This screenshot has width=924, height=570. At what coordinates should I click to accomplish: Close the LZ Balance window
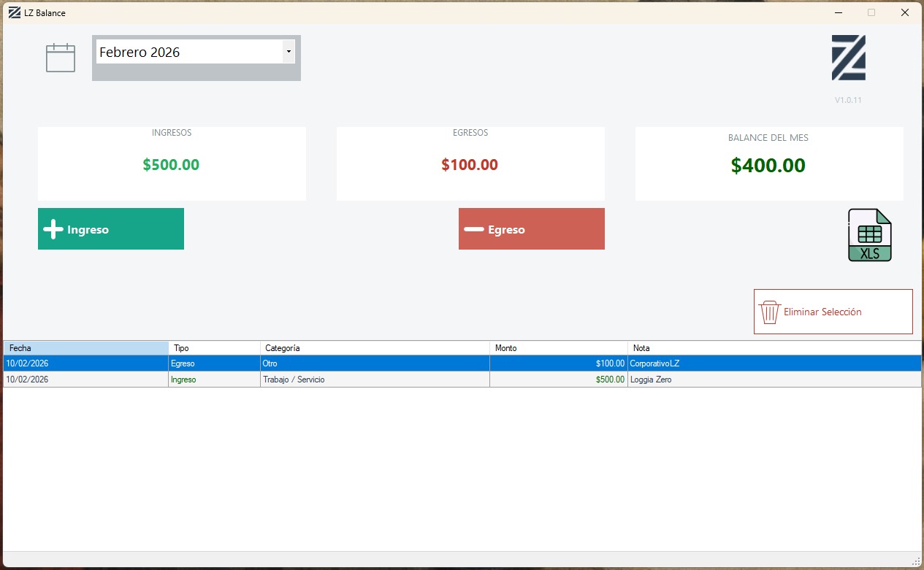point(904,12)
